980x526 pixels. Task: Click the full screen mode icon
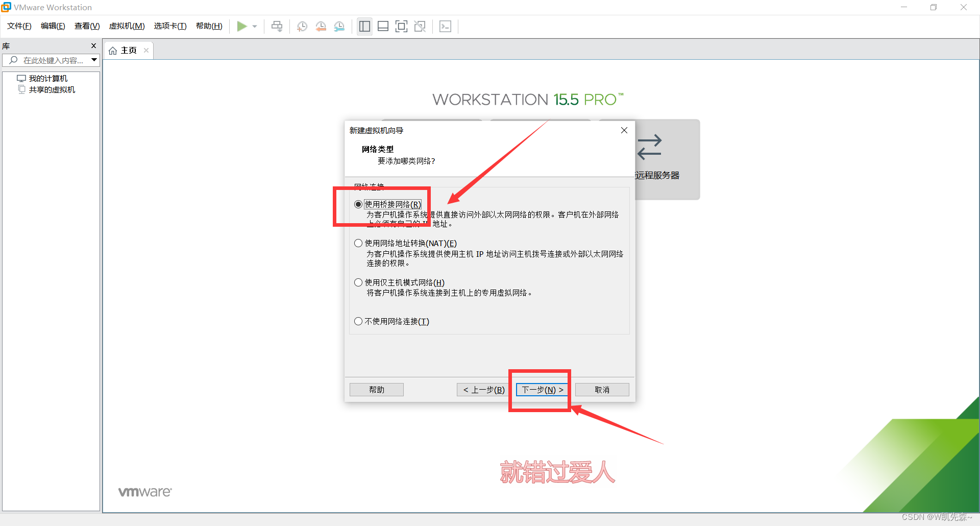click(402, 26)
